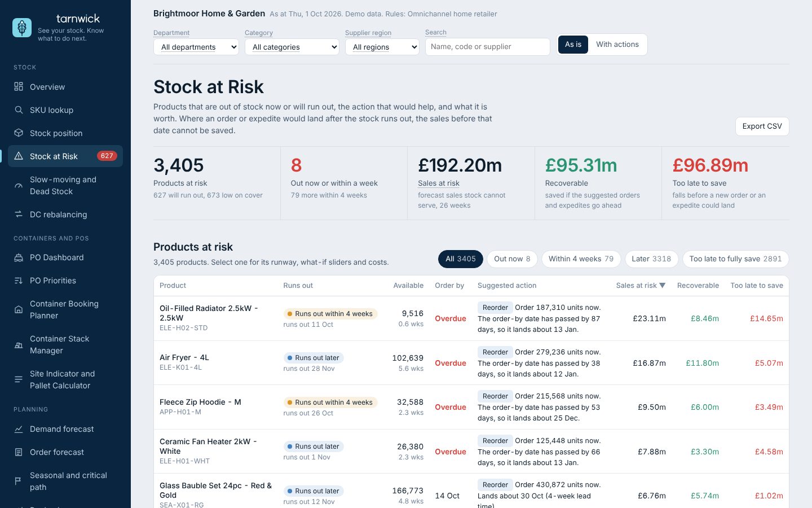Click the Name, code or supplier search field
The height and width of the screenshot is (508, 812).
point(488,47)
